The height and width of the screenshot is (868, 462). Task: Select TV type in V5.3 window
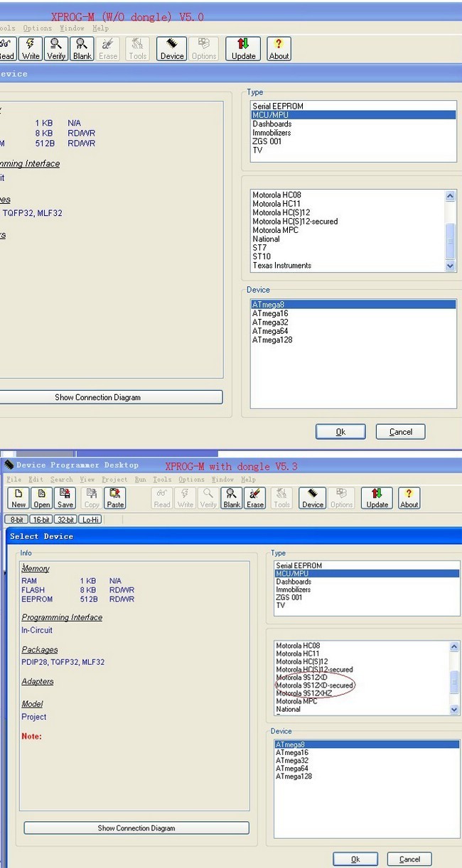tap(367, 605)
